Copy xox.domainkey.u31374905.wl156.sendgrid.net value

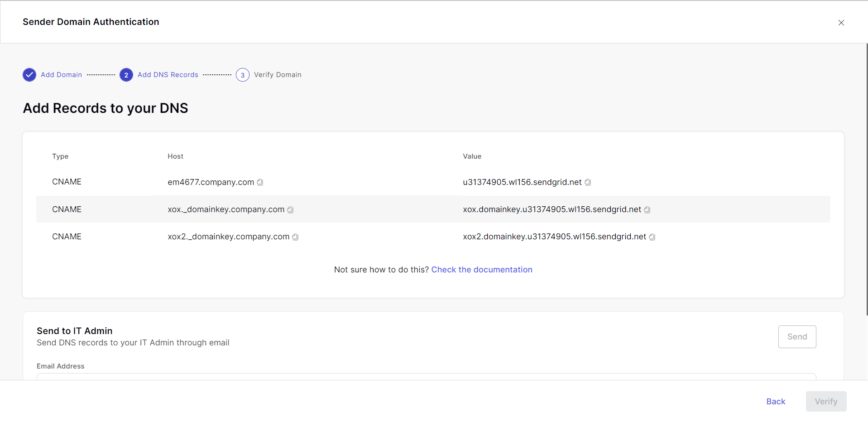pos(647,210)
